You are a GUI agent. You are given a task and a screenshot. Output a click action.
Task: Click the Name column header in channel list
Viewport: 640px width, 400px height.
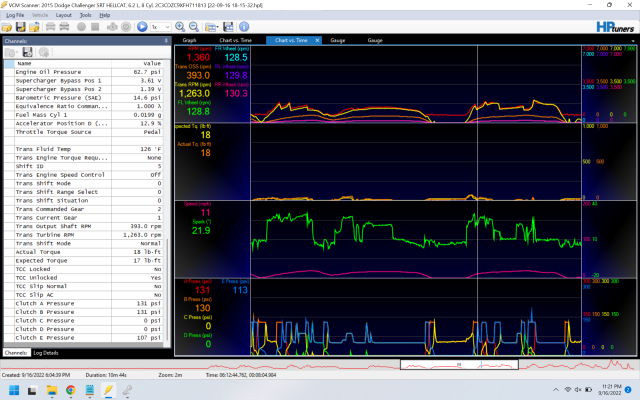point(63,63)
